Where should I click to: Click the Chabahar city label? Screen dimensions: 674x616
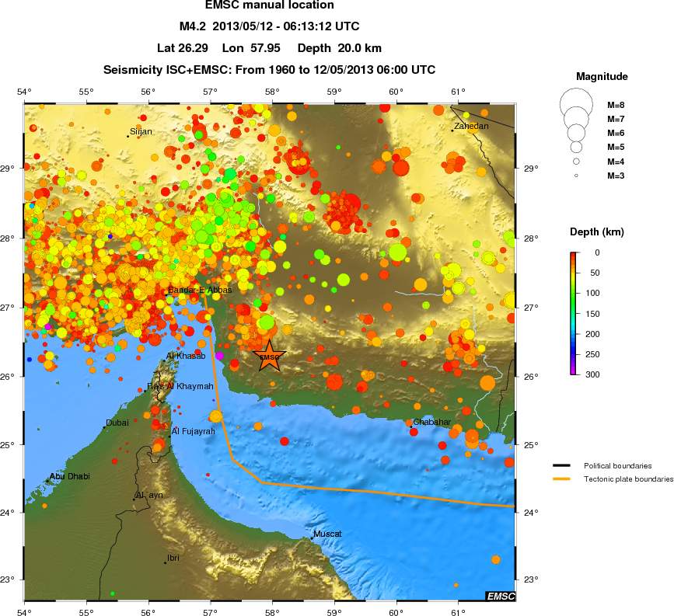(432, 422)
